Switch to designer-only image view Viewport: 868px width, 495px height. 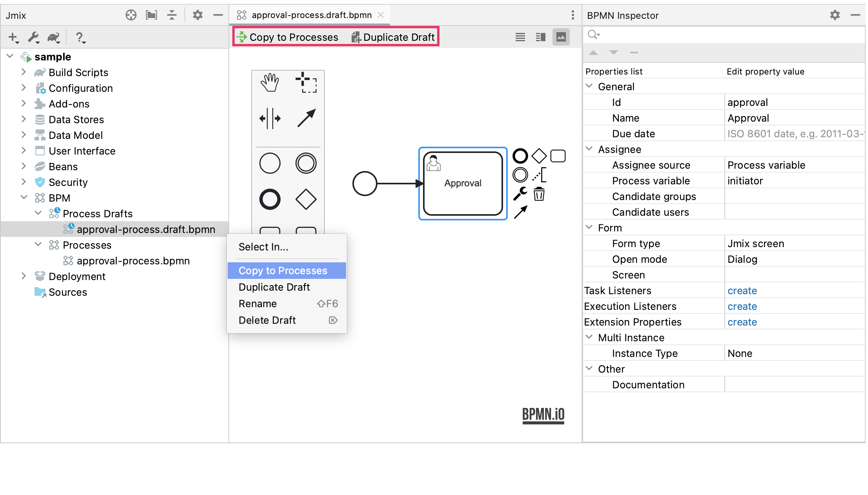click(x=561, y=37)
